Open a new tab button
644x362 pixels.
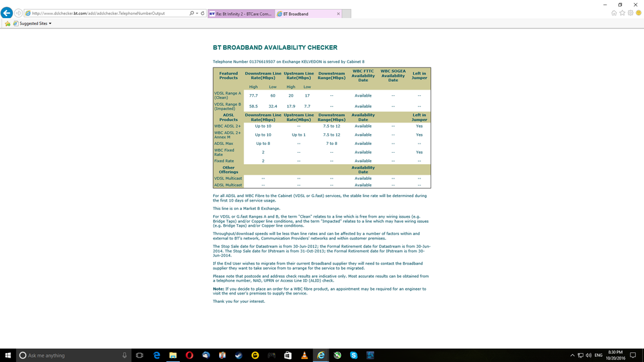pos(347,14)
